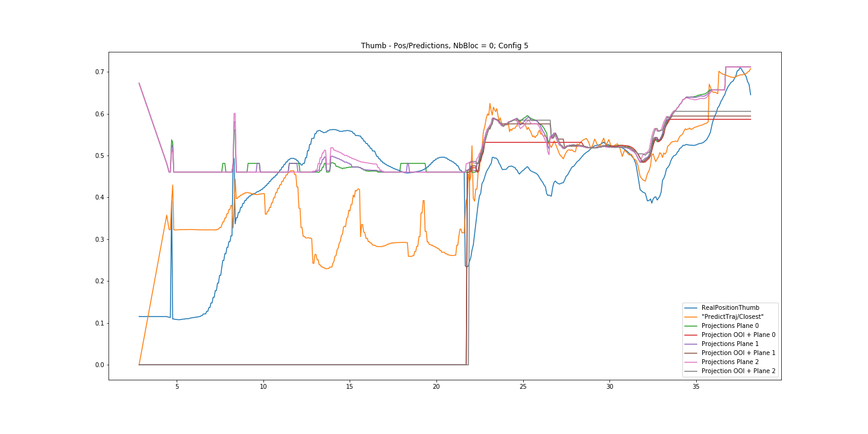
Task: Click the x-axis tick label 20
Action: (x=436, y=387)
